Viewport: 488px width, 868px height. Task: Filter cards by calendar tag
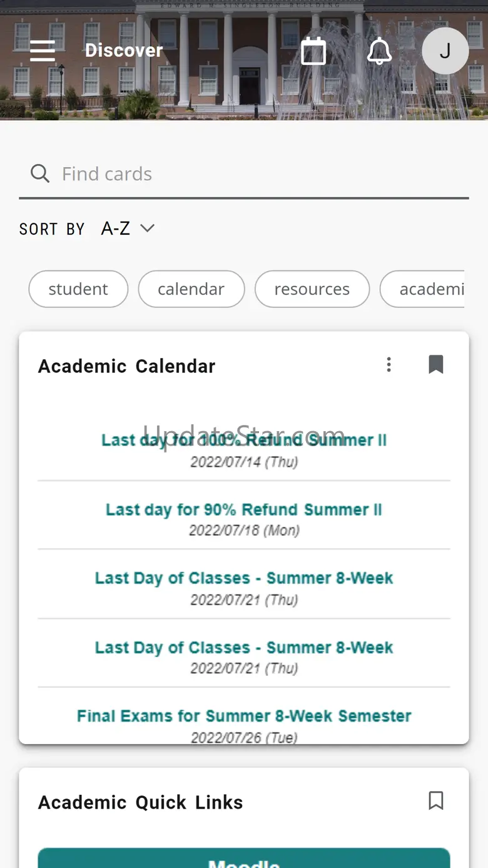191,289
